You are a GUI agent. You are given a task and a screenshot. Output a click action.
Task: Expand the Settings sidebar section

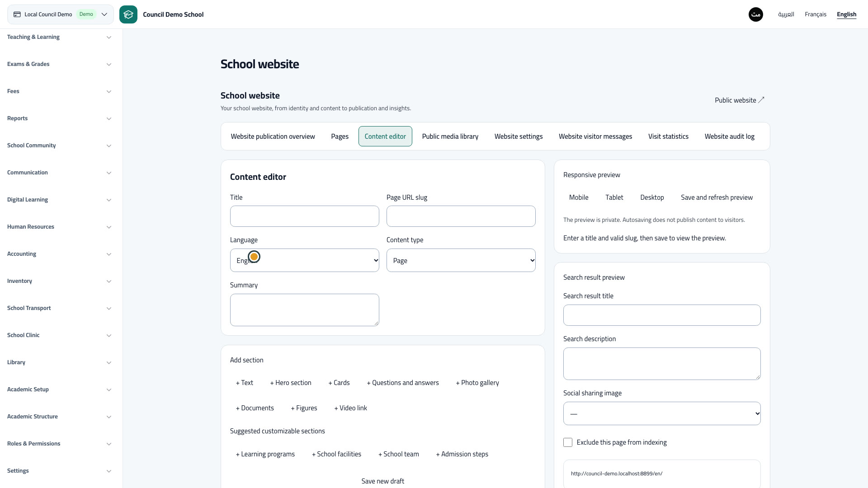(59, 471)
